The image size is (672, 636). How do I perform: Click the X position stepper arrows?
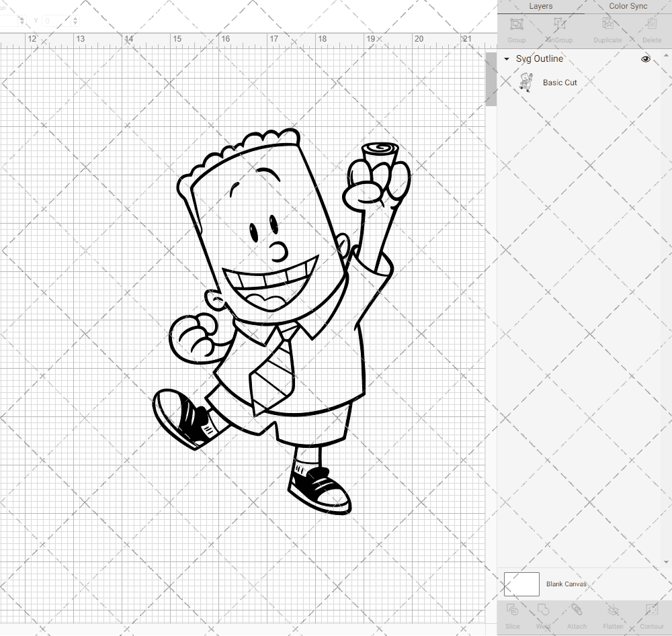[x=22, y=21]
